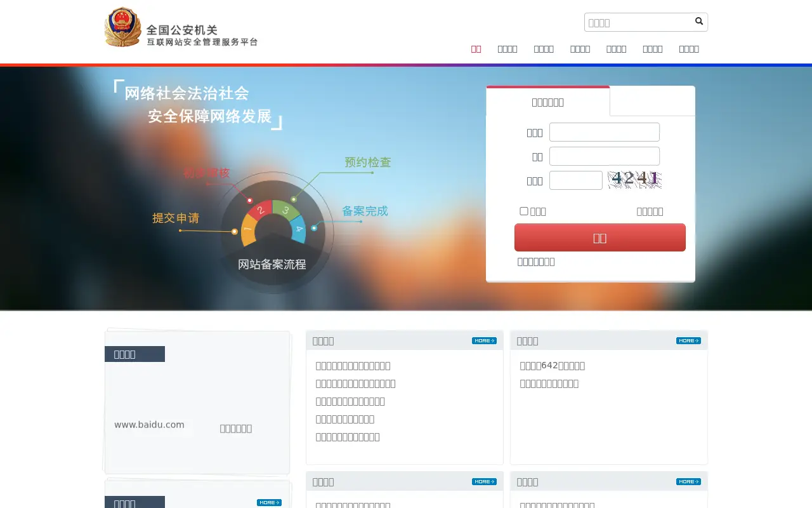
Task: Open the red highlighted navigation item
Action: [476, 49]
